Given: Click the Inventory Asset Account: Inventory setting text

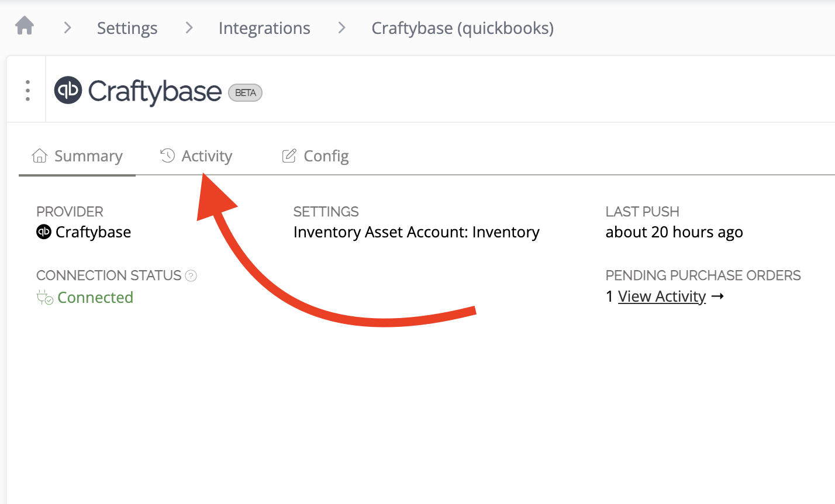Looking at the screenshot, I should 416,232.
